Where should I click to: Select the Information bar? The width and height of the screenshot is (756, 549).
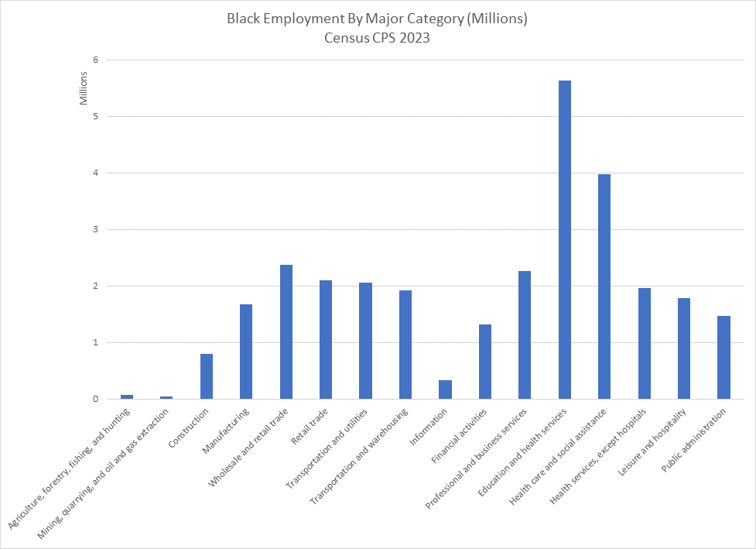pyautogui.click(x=445, y=389)
